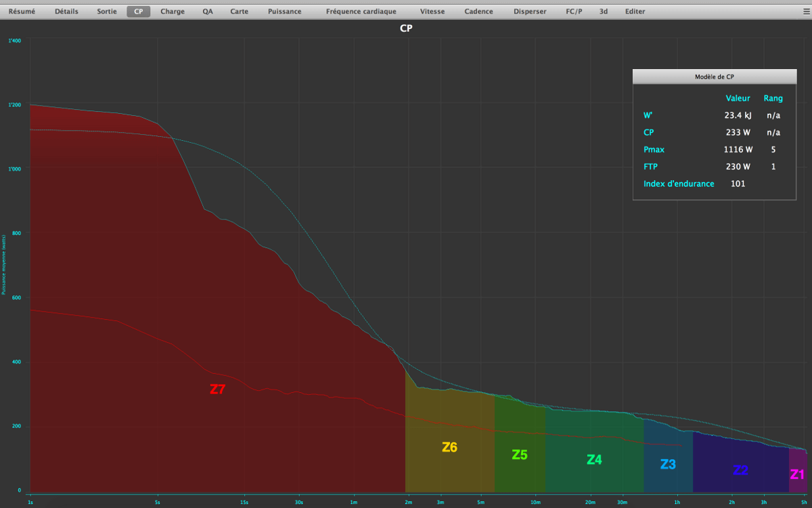
Task: Switch to the Résumé tab
Action: [x=22, y=12]
